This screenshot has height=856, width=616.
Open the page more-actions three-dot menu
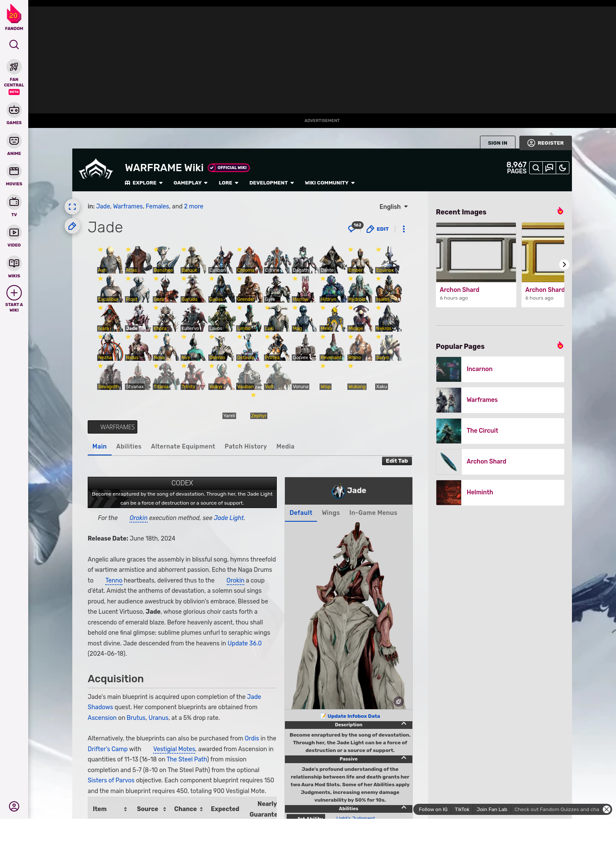pos(404,229)
